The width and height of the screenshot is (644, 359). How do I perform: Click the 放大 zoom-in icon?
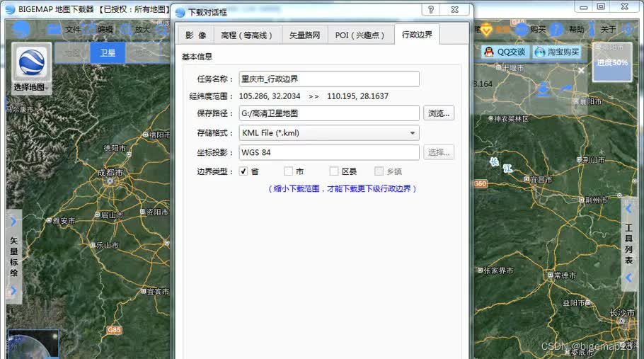[126, 29]
